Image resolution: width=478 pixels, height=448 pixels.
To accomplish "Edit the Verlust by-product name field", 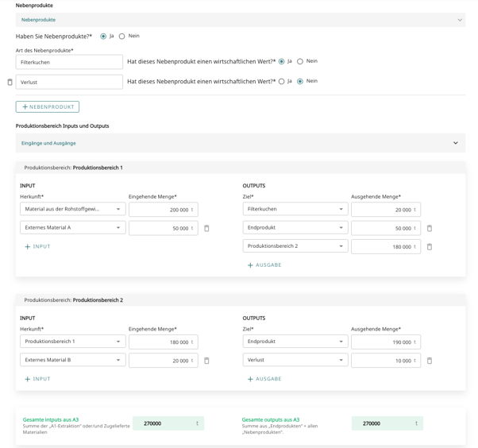I will (x=69, y=82).
